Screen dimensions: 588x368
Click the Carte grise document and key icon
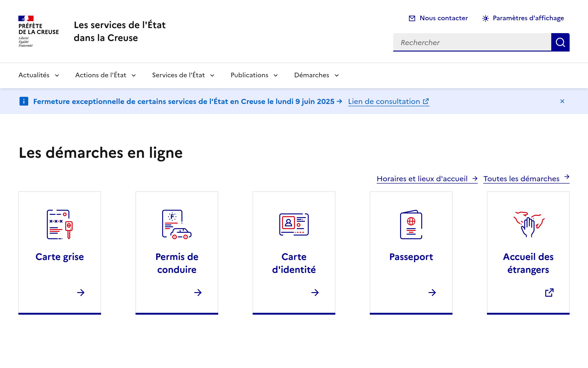(x=60, y=224)
